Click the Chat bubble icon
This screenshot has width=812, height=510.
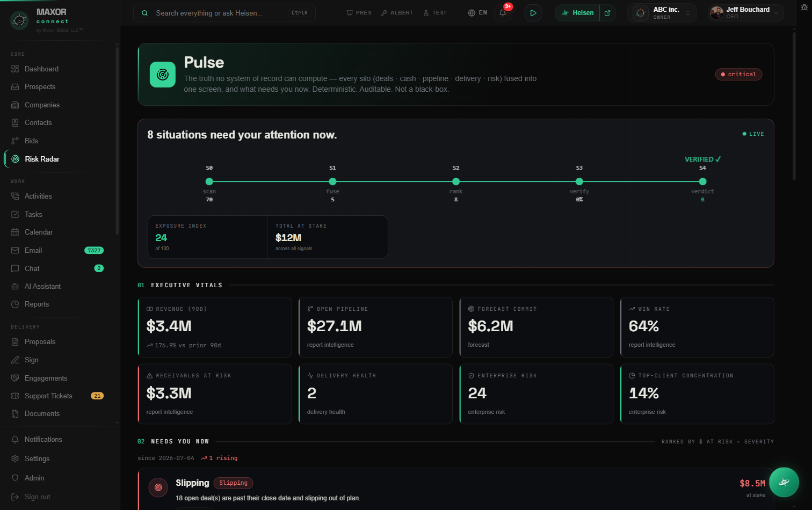point(15,268)
